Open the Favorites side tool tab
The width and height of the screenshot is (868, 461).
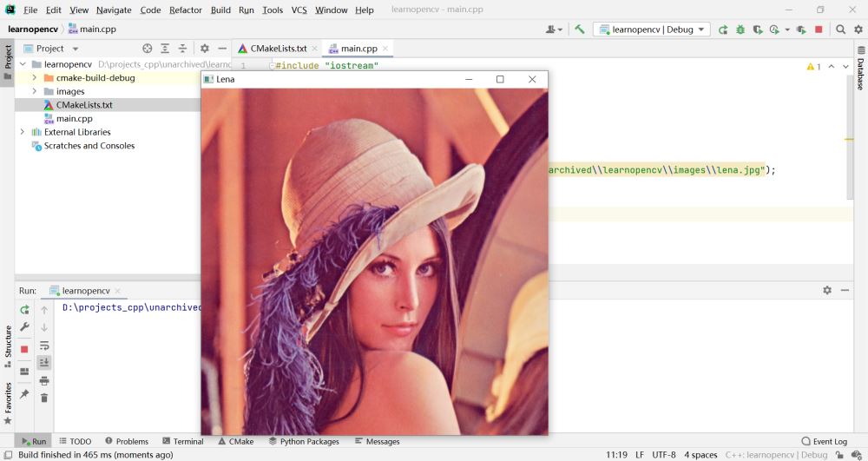[x=8, y=403]
